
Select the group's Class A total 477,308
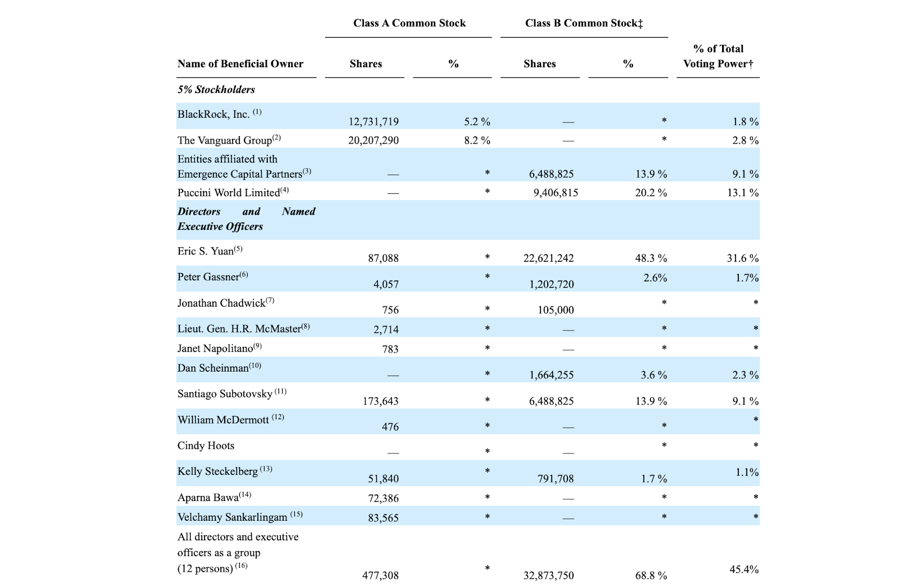(381, 576)
